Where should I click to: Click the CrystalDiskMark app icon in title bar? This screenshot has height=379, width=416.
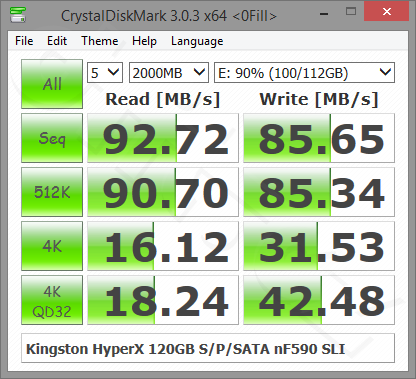(x=18, y=15)
